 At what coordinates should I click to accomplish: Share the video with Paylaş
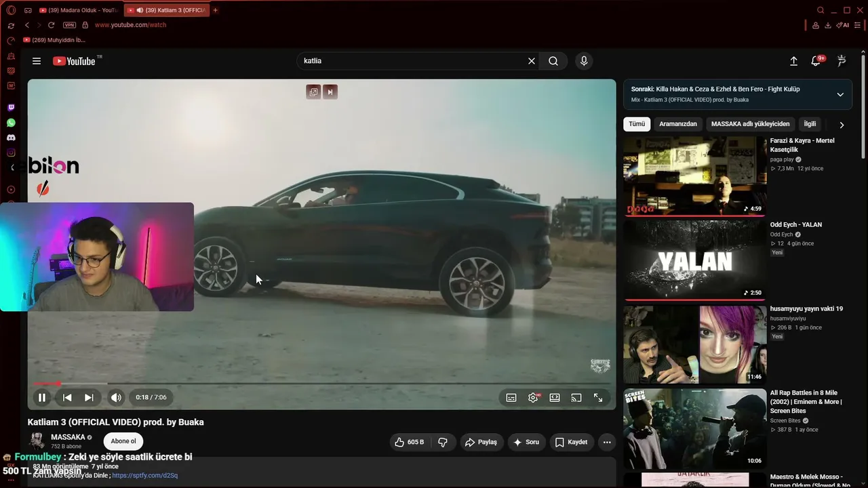click(x=481, y=442)
